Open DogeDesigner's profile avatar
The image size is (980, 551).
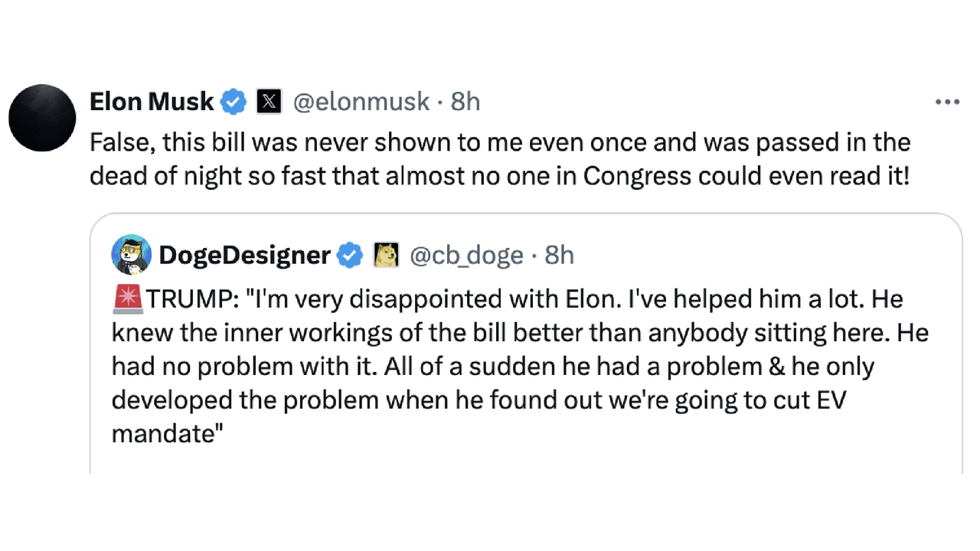(131, 255)
